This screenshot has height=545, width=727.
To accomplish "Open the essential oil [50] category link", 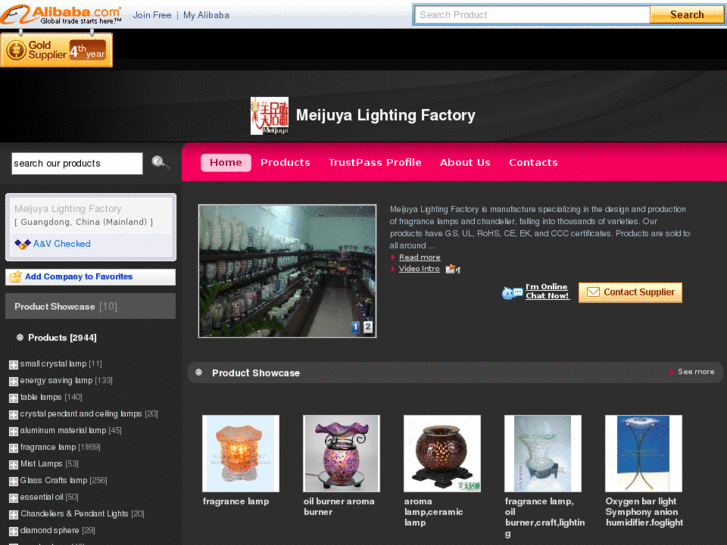I will 49,498.
